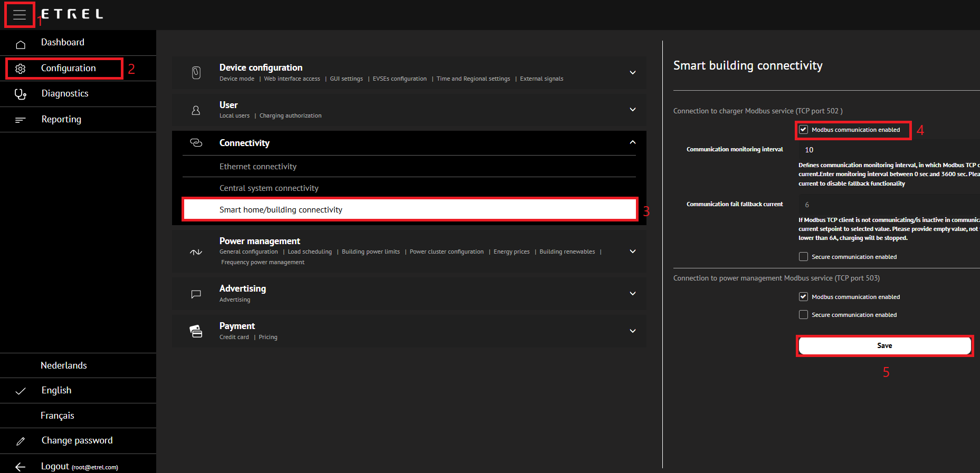The image size is (980, 473).
Task: Click the Reporting lines icon
Action: 21,120
